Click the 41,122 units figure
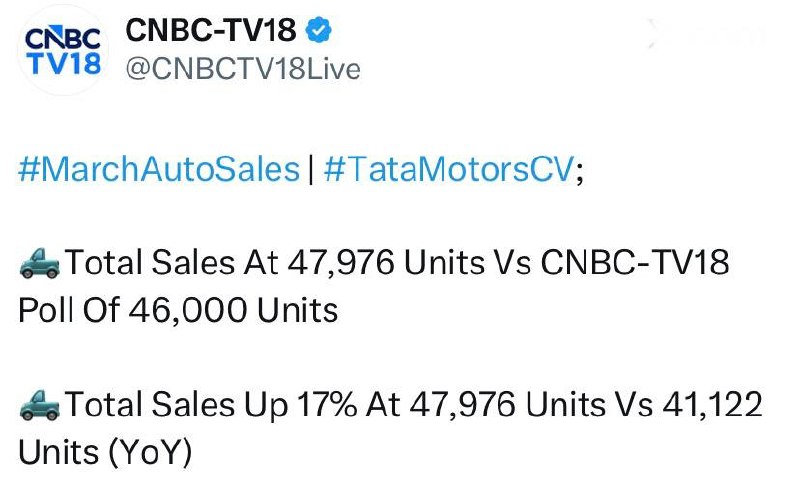The height and width of the screenshot is (487, 800). pos(712,406)
